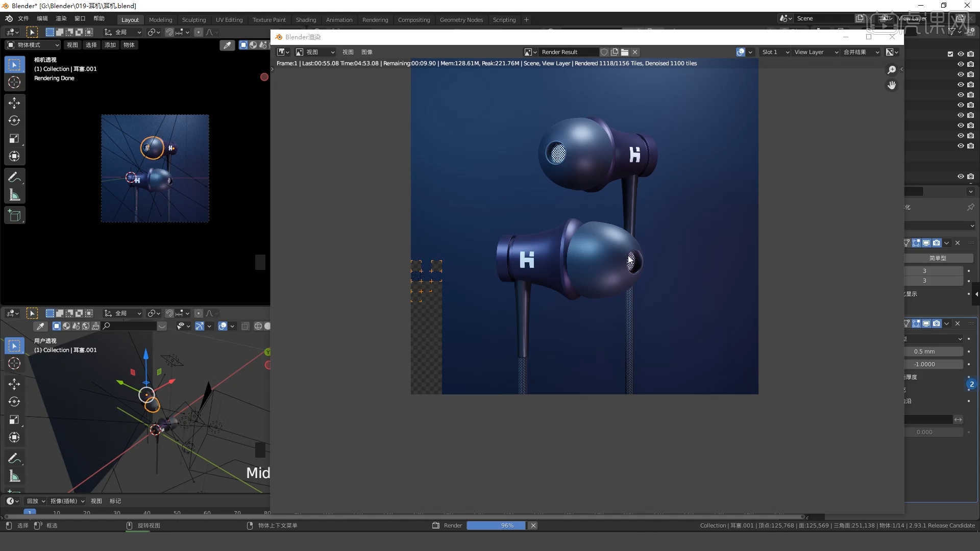Select the Rotate tool in upper viewport
The width and height of the screenshot is (980, 551).
tap(14, 121)
